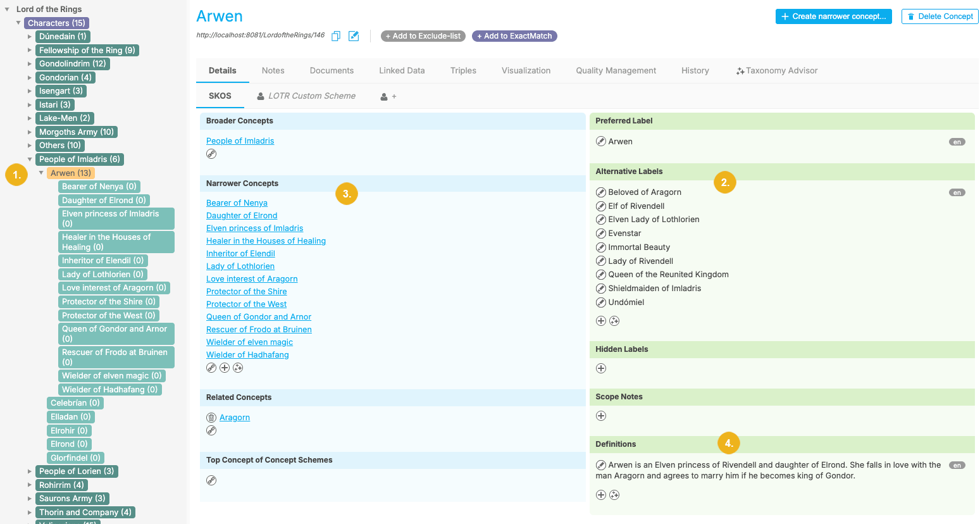Expand the Fellowship of the Ring node
This screenshot has height=524, width=980.
30,51
